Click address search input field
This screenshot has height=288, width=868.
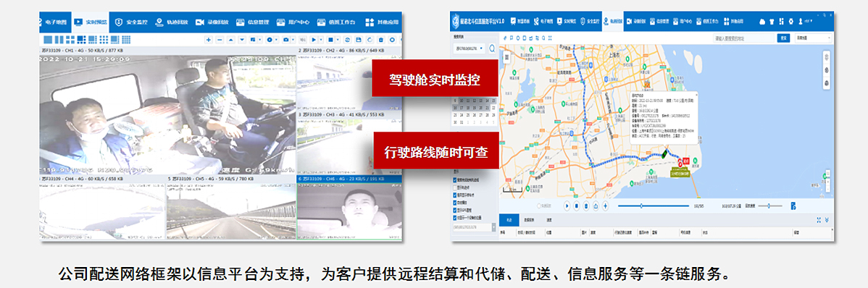[744, 38]
